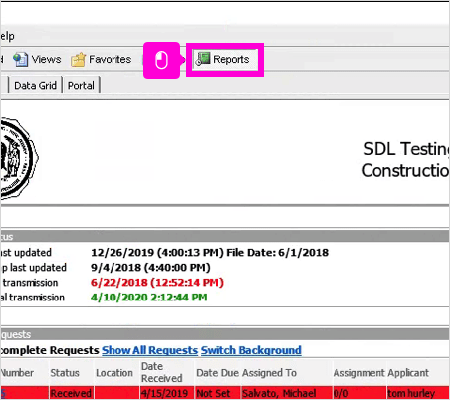Click the organization seal logo
Screen dimensions: 450x400
click(18, 158)
